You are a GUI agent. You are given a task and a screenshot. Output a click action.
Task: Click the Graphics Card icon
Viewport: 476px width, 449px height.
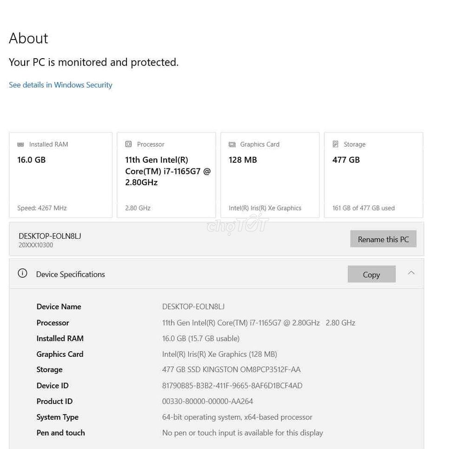[232, 145]
